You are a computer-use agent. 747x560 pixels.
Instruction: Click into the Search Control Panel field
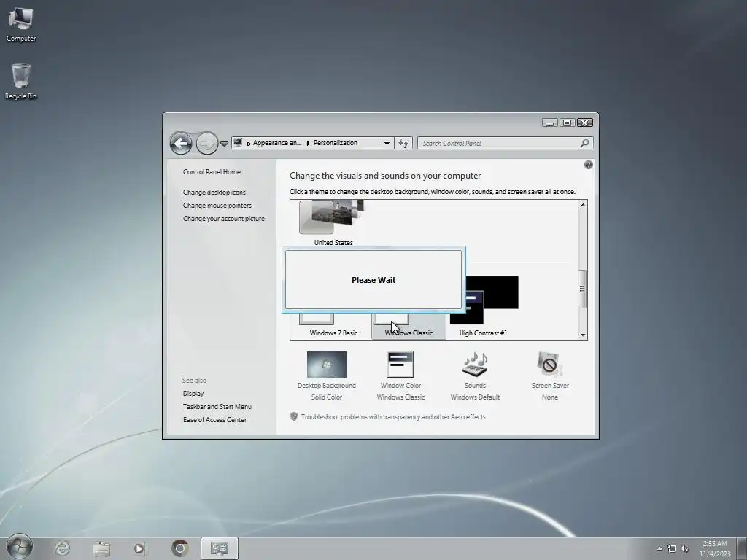click(505, 143)
